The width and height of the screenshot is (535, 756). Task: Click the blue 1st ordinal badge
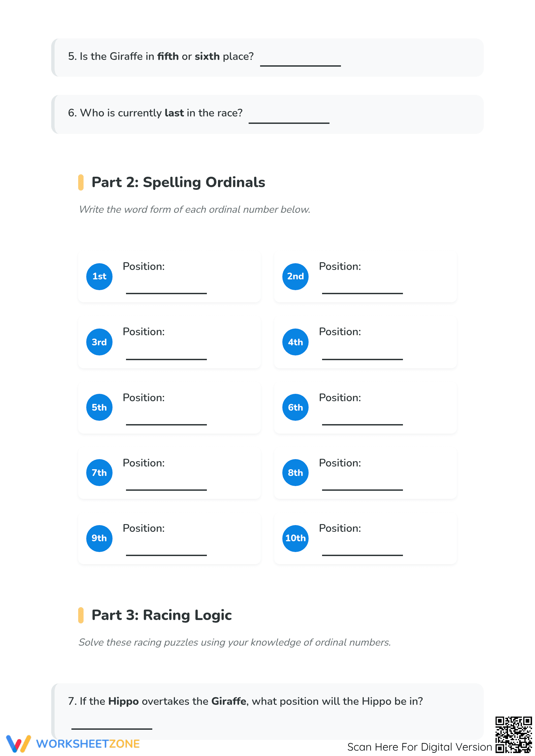point(99,276)
